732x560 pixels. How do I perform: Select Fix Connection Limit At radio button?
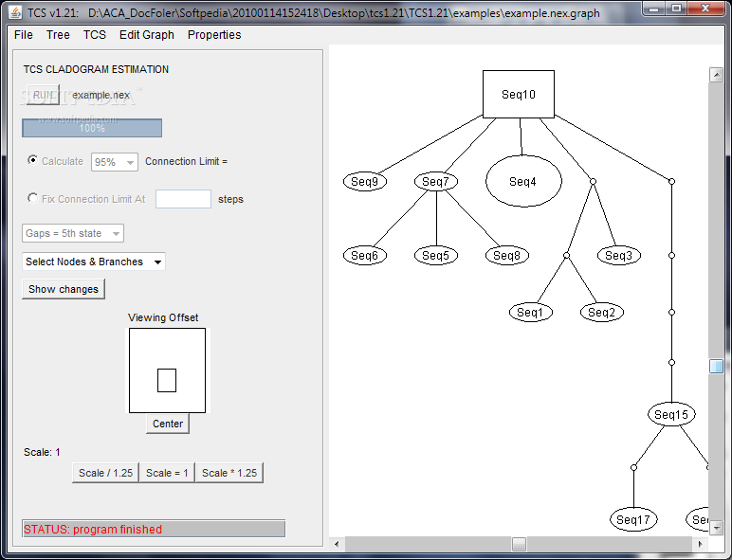(x=32, y=198)
